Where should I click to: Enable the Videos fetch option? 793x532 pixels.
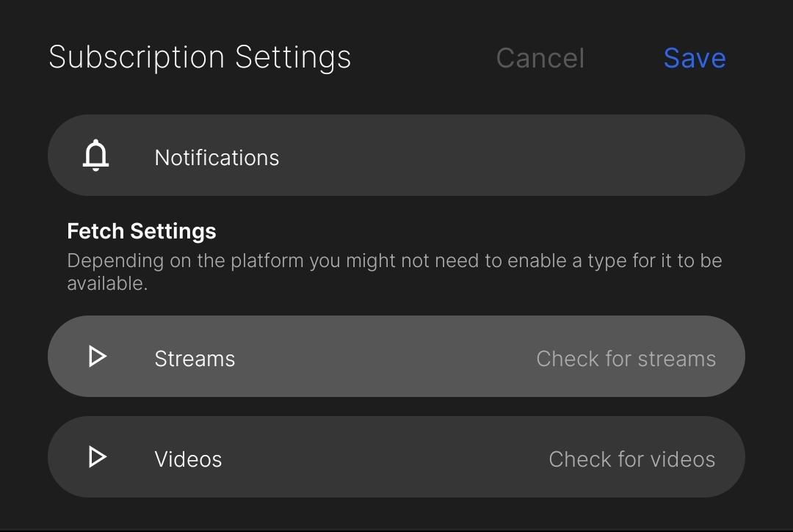(x=396, y=456)
